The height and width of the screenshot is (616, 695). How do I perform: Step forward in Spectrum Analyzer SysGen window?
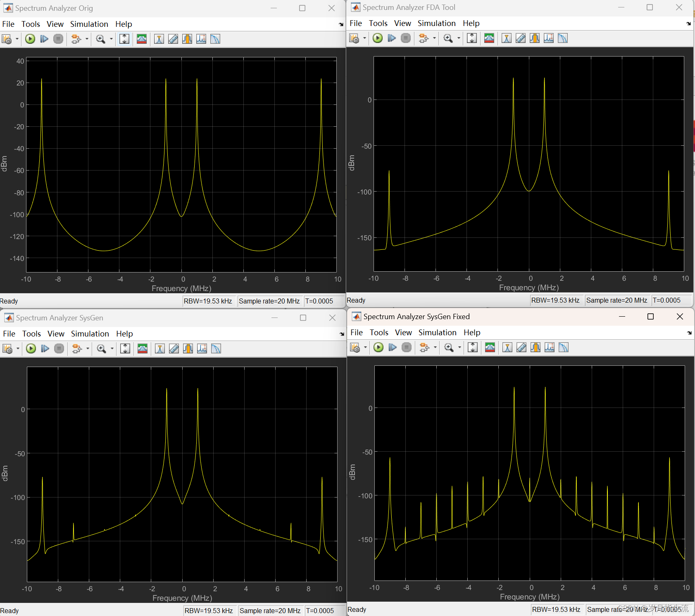pos(45,348)
